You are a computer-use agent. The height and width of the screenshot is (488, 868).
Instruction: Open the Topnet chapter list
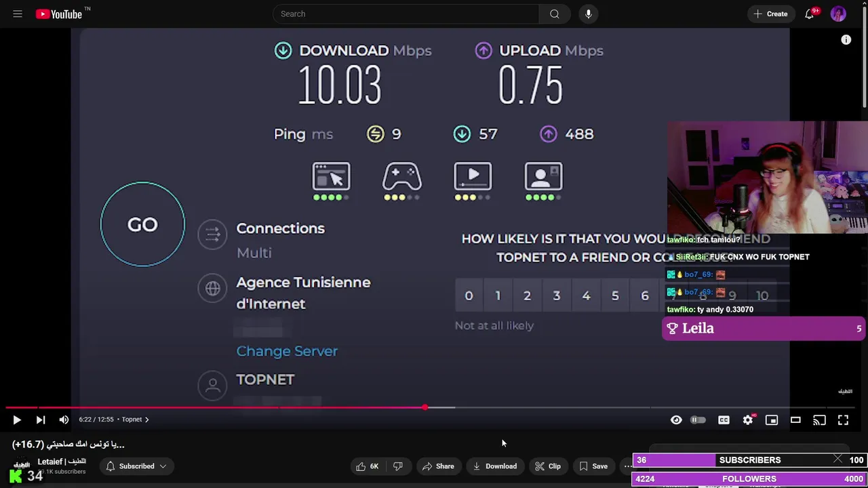point(136,420)
